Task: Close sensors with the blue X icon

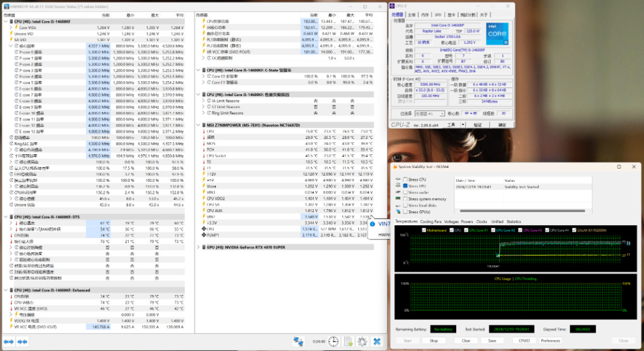Action: point(377,341)
